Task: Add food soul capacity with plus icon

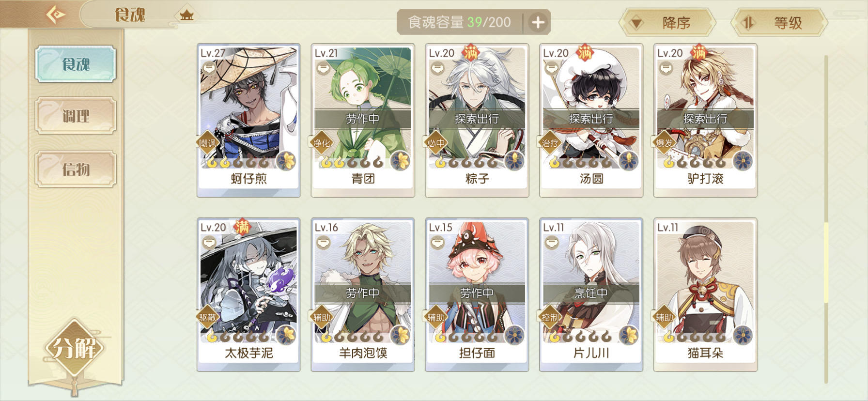Action: coord(538,22)
